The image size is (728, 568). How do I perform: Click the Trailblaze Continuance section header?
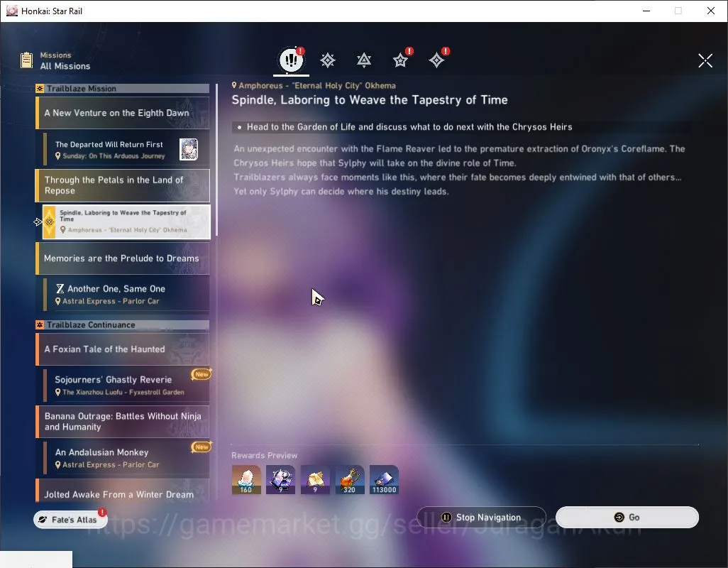pyautogui.click(x=123, y=325)
